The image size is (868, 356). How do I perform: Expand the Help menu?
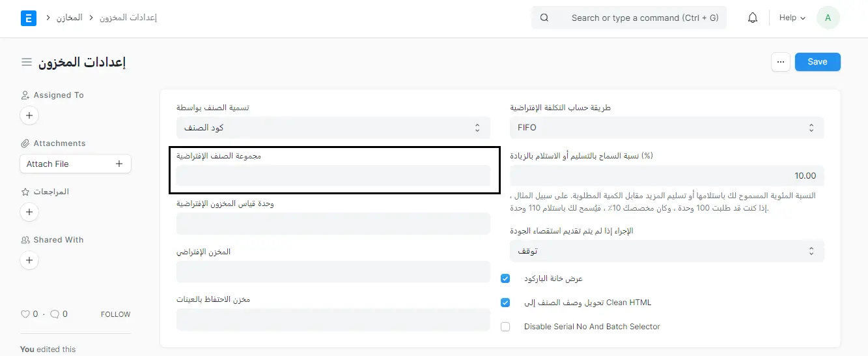[x=792, y=18]
